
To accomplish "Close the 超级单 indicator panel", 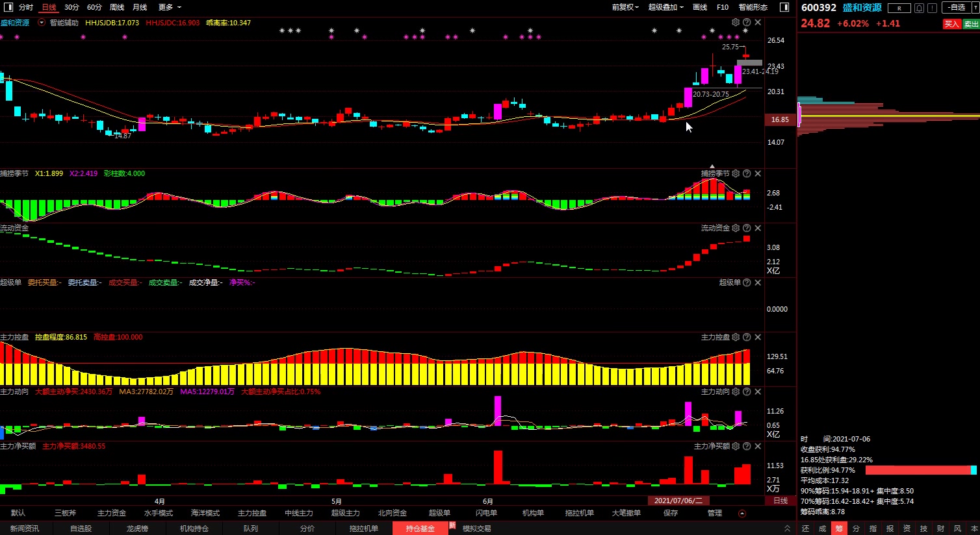I will coord(758,282).
